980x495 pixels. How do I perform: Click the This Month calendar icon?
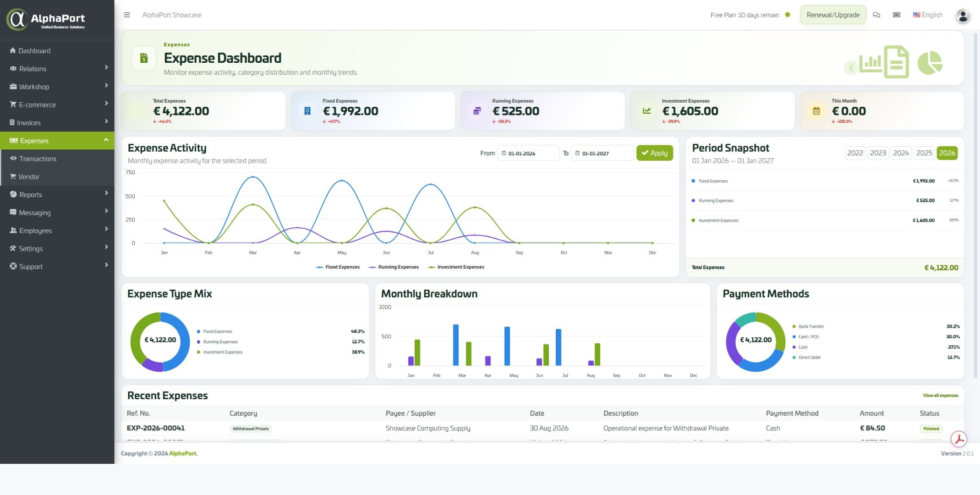tap(816, 110)
